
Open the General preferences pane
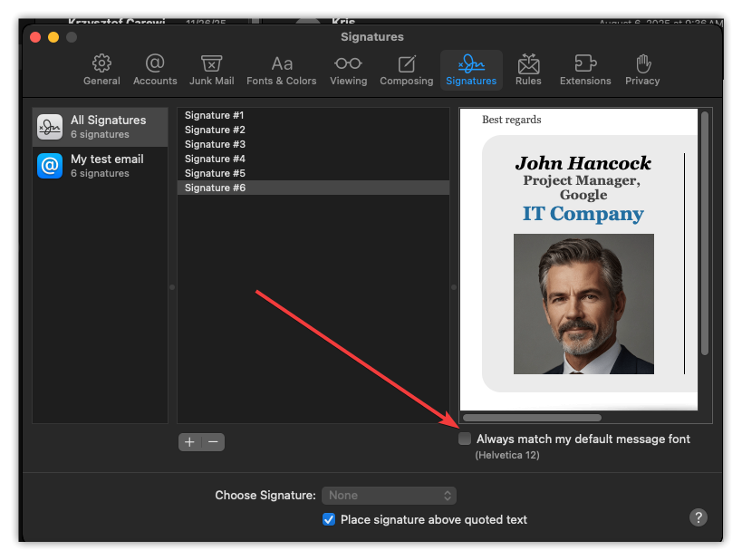[101, 70]
